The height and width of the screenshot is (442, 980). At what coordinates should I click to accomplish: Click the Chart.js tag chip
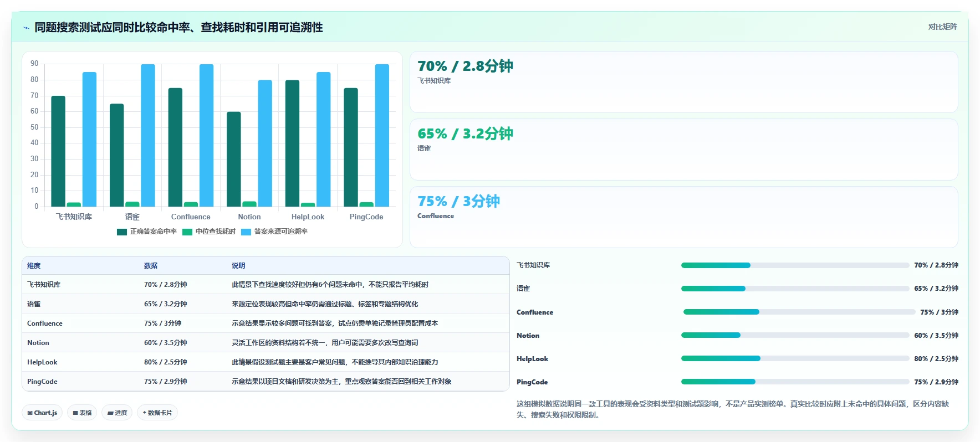tap(42, 413)
